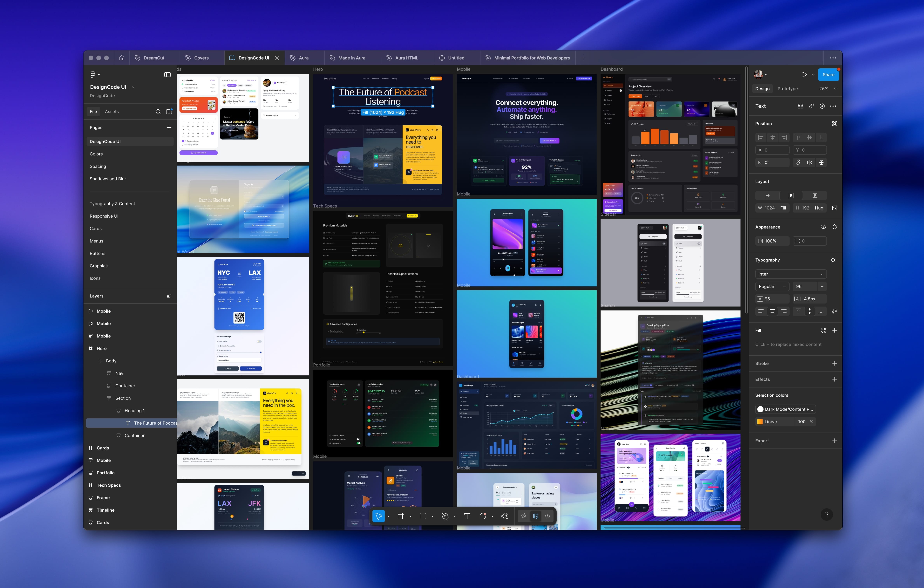Add a new page with plus icon

(169, 127)
